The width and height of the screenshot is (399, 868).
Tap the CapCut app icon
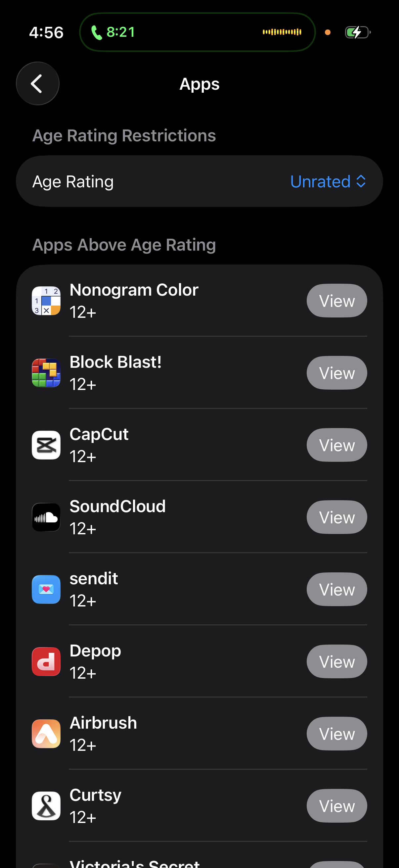(x=46, y=445)
